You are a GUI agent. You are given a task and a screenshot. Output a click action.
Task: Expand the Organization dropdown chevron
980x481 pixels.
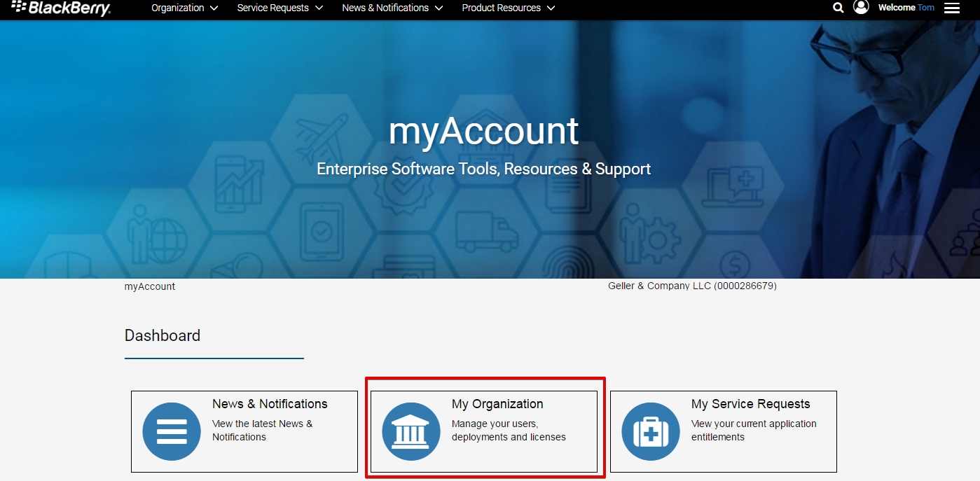pyautogui.click(x=214, y=8)
